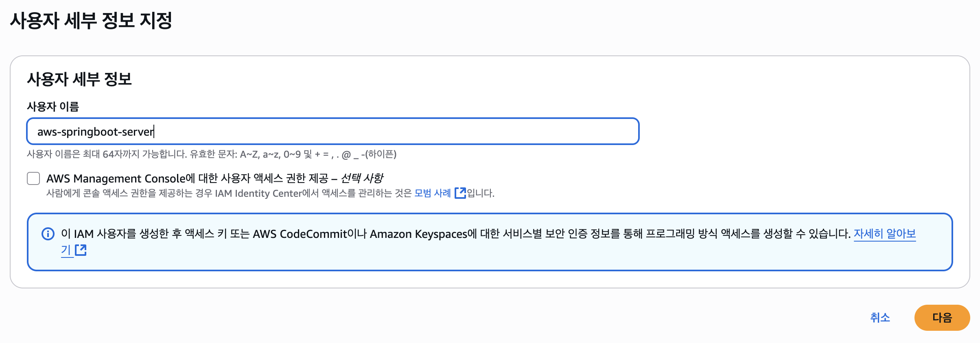
Task: Open the 모범 사례 link
Action: (432, 193)
